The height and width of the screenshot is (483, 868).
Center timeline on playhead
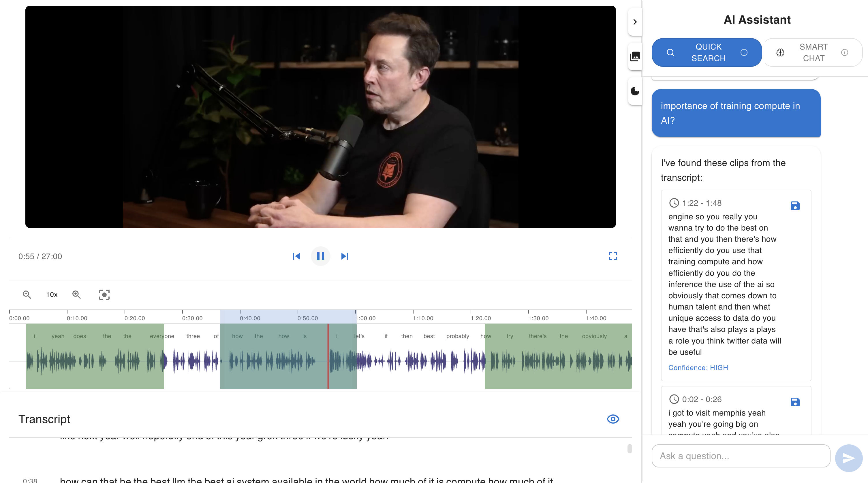tap(104, 295)
